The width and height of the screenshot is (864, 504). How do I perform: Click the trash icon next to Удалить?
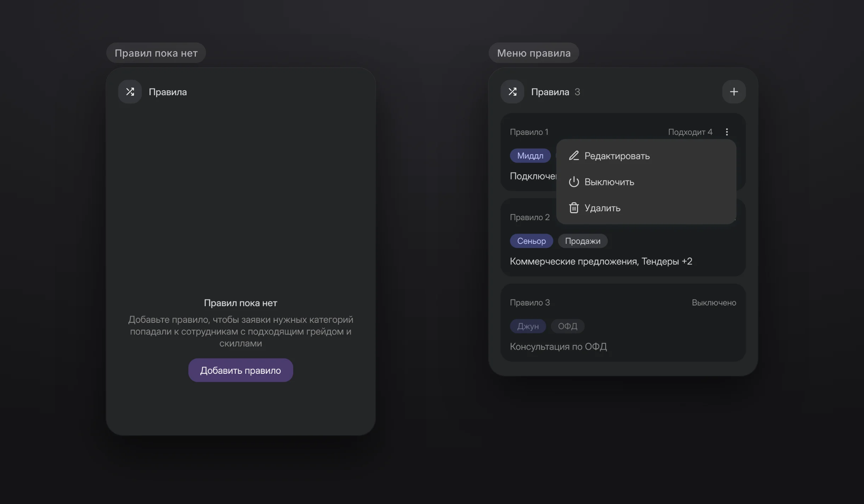[574, 208]
